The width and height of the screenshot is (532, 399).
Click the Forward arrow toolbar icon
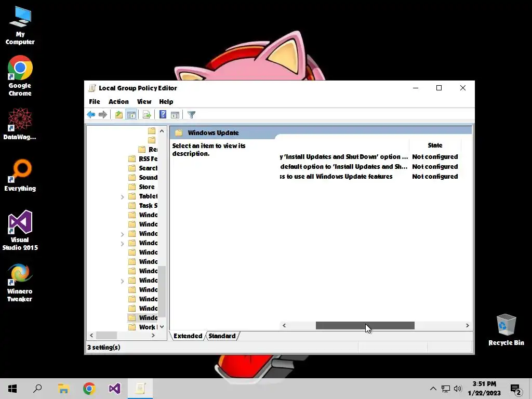click(103, 115)
